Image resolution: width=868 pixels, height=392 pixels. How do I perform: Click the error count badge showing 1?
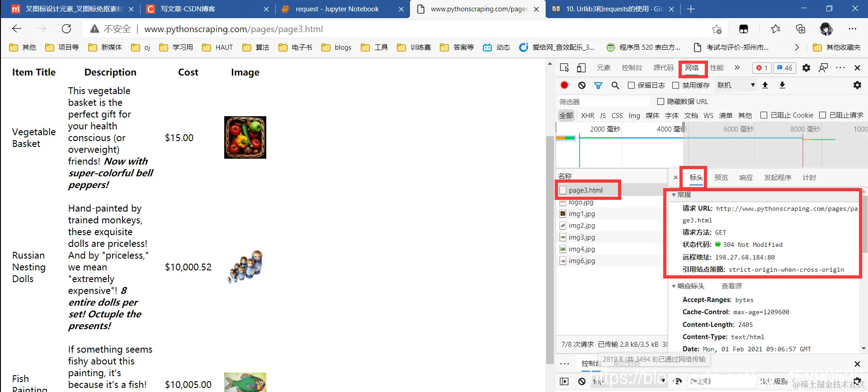[x=762, y=68]
